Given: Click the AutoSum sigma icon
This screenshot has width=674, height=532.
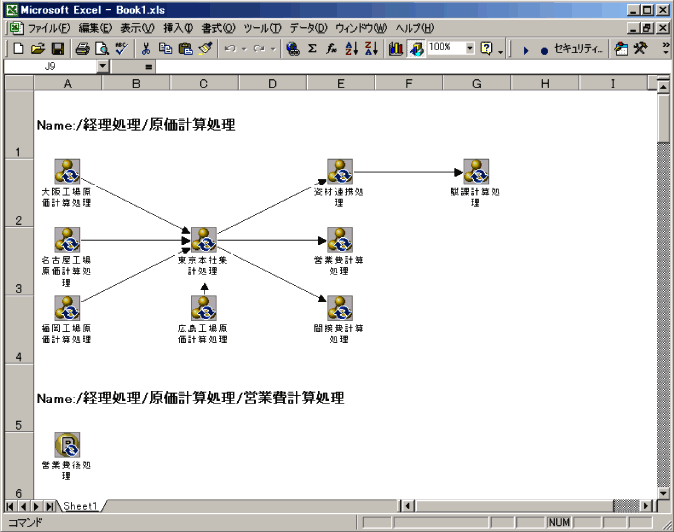Looking at the screenshot, I should (x=312, y=49).
